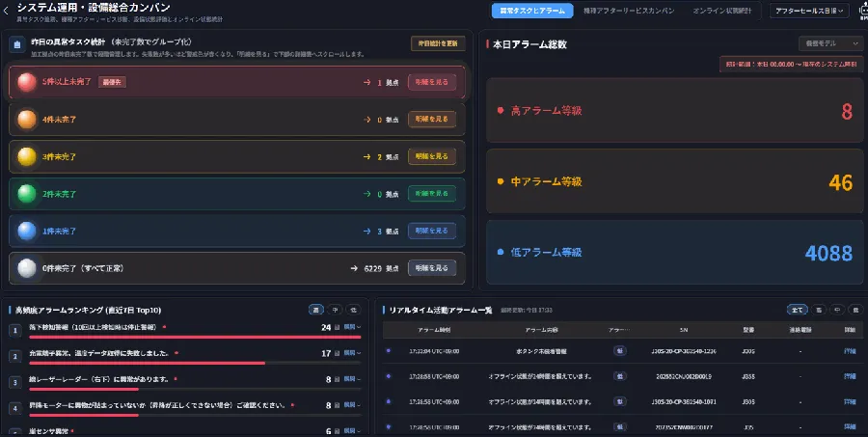Expand 展開 for the rank 1 alarm with count 24

351,327
